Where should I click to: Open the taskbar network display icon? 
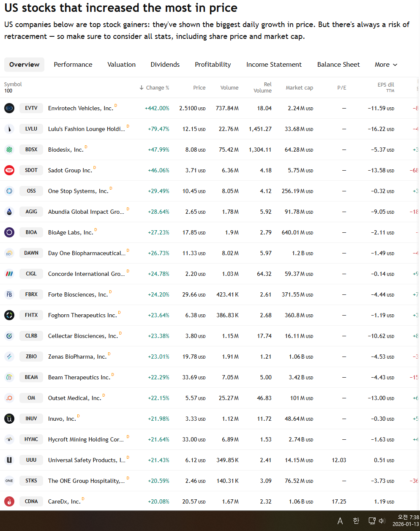coord(372,521)
